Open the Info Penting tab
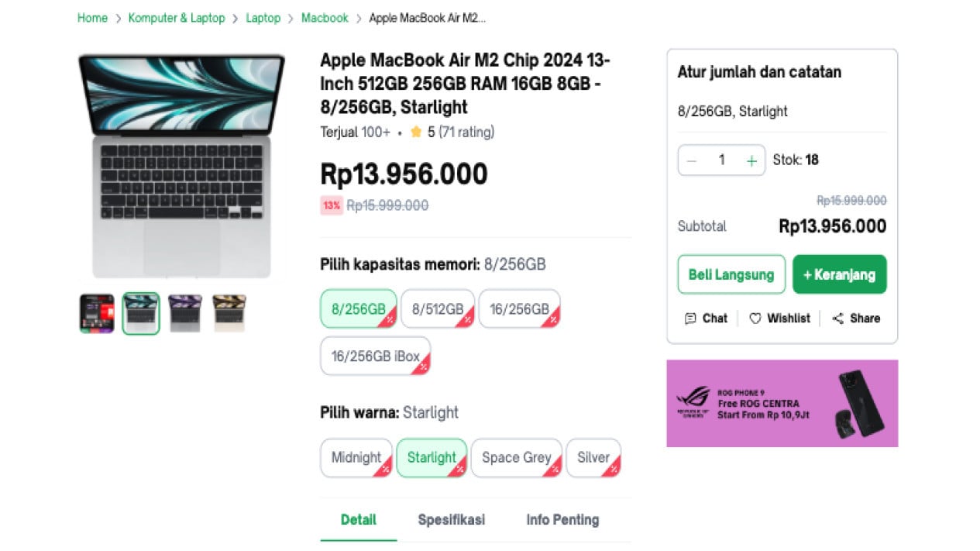This screenshot has width=980, height=551. coord(562,519)
